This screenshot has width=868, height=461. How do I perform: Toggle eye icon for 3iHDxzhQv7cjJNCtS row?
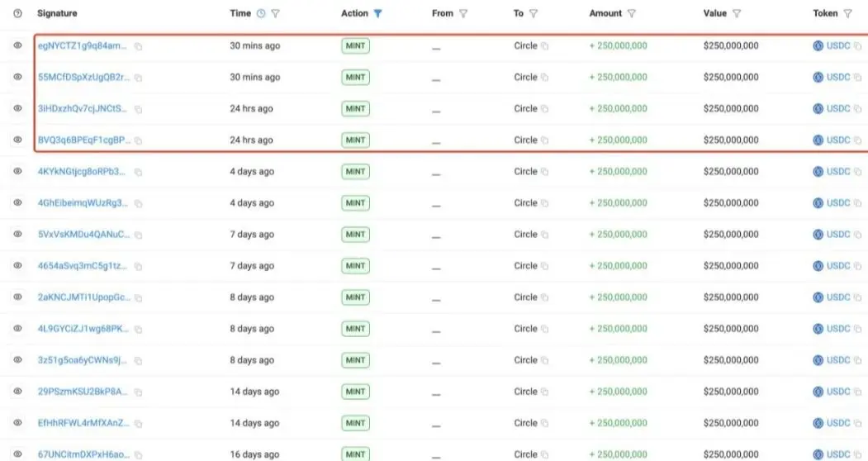(x=18, y=109)
